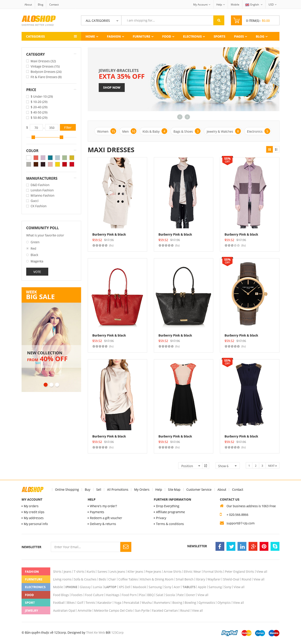Submit newsletter with envelope icon button
Viewport: 301px width, 644px height.
126,547
